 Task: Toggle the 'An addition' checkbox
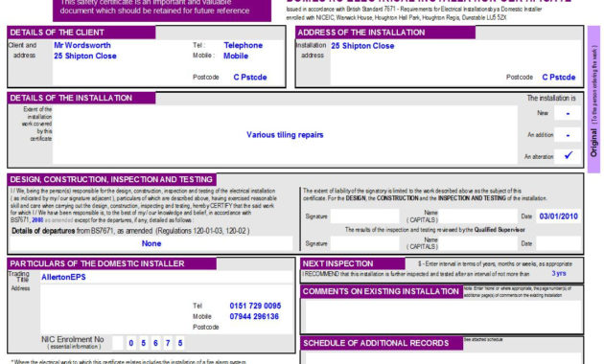568,135
